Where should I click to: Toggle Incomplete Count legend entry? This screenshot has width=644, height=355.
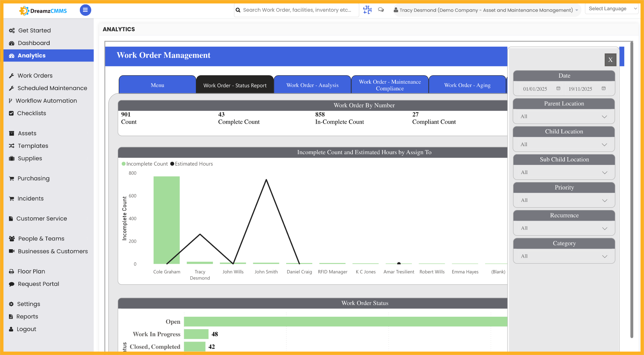click(145, 164)
